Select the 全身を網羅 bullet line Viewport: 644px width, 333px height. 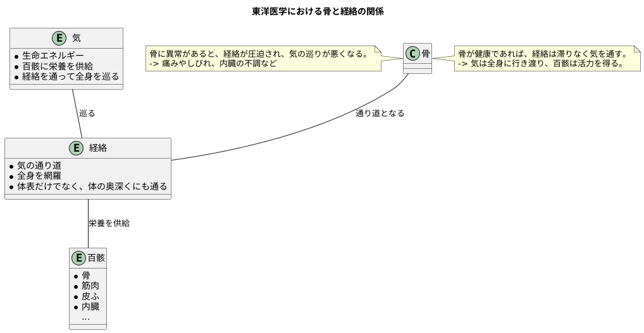tap(35, 176)
